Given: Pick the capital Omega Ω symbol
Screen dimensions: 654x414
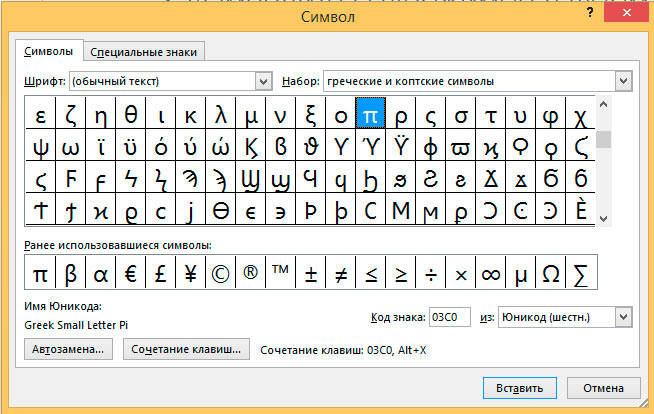Looking at the screenshot, I should [551, 273].
